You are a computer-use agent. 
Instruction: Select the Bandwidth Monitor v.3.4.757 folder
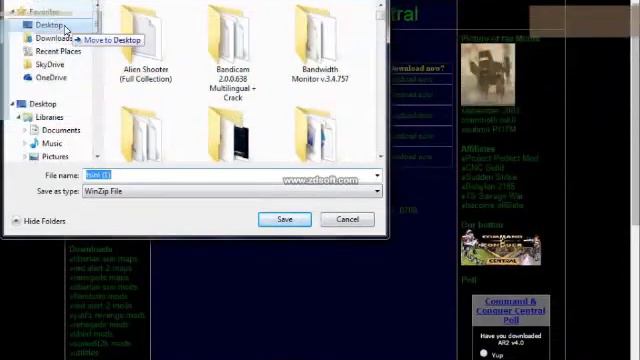[320, 44]
